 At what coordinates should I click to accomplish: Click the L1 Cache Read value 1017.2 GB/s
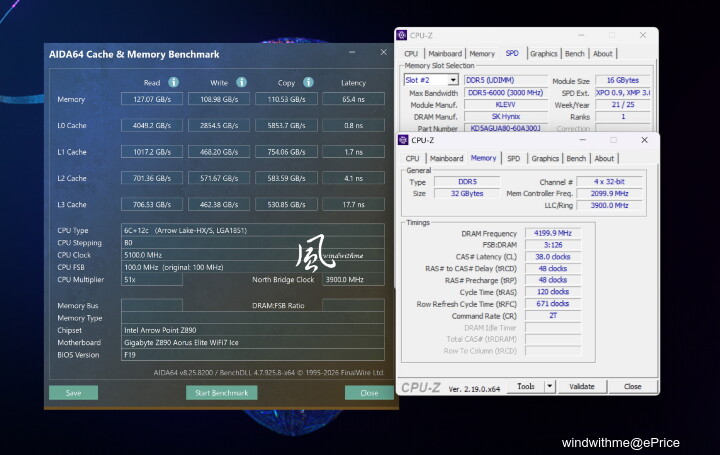152,152
